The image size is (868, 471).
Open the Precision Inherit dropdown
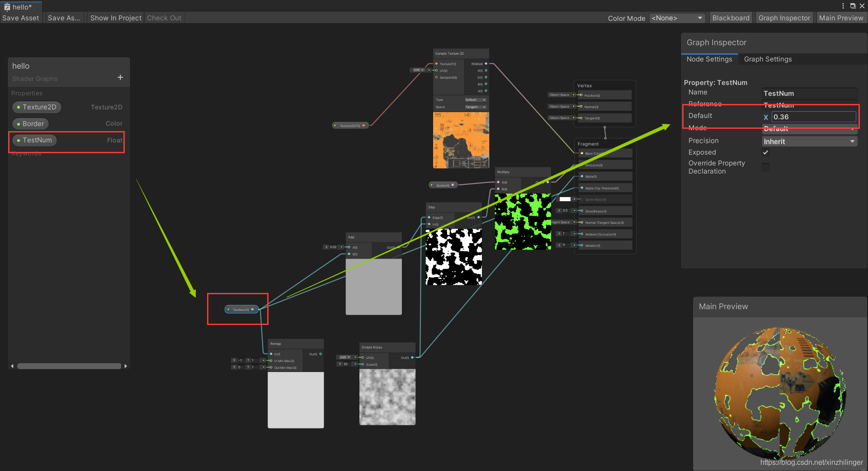(x=809, y=141)
